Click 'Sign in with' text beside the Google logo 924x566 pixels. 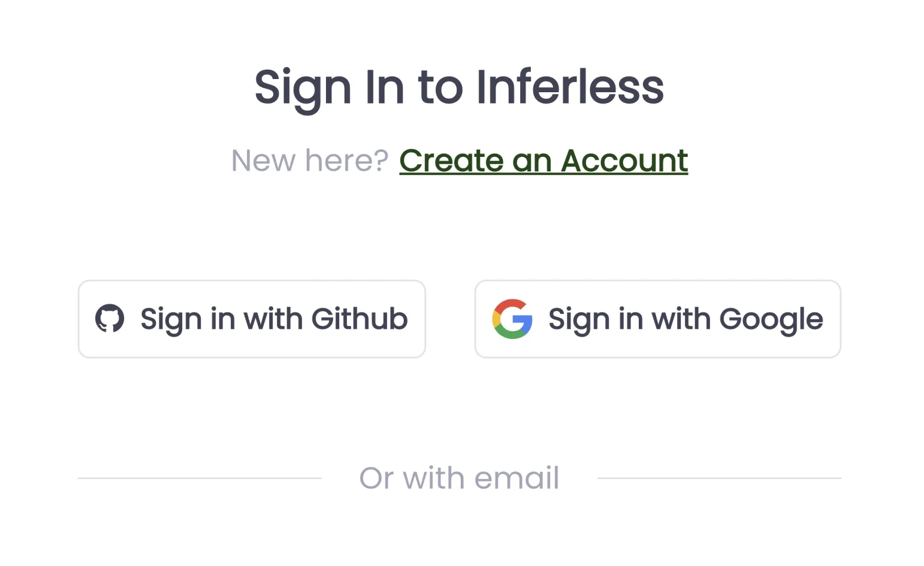pos(629,320)
